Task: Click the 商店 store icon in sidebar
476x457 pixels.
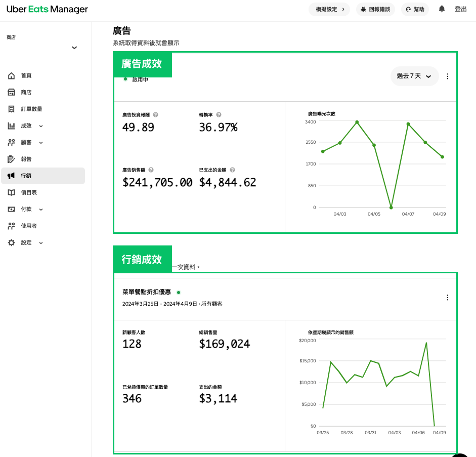Action: click(12, 93)
